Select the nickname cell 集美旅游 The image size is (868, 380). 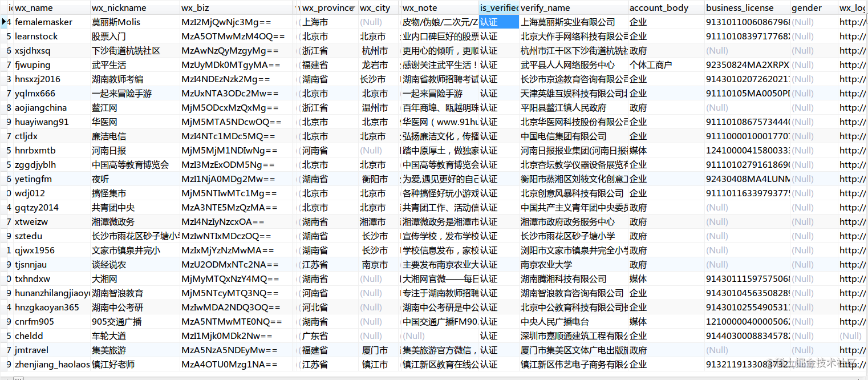135,350
